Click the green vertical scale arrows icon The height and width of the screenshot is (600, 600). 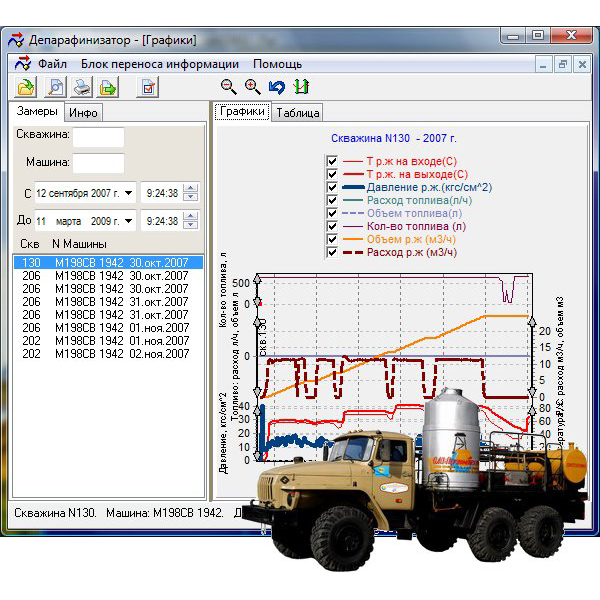coord(300,87)
